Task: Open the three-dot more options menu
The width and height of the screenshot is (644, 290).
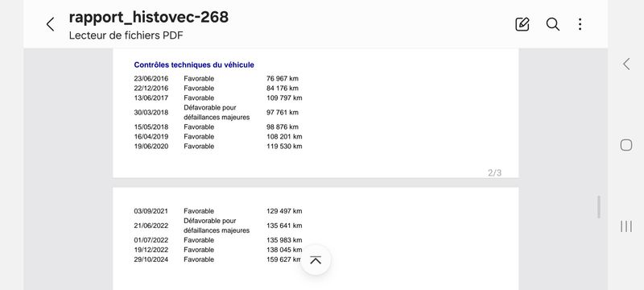Action: pos(580,24)
